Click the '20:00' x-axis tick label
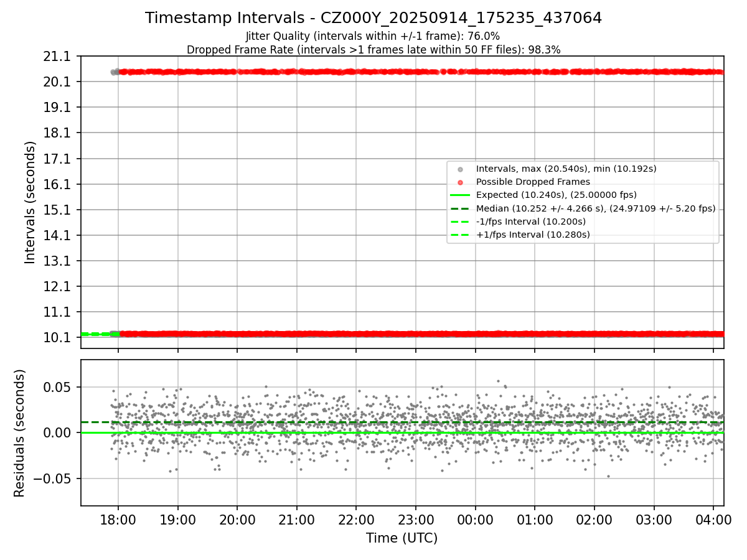The height and width of the screenshot is (560, 747). [237, 519]
